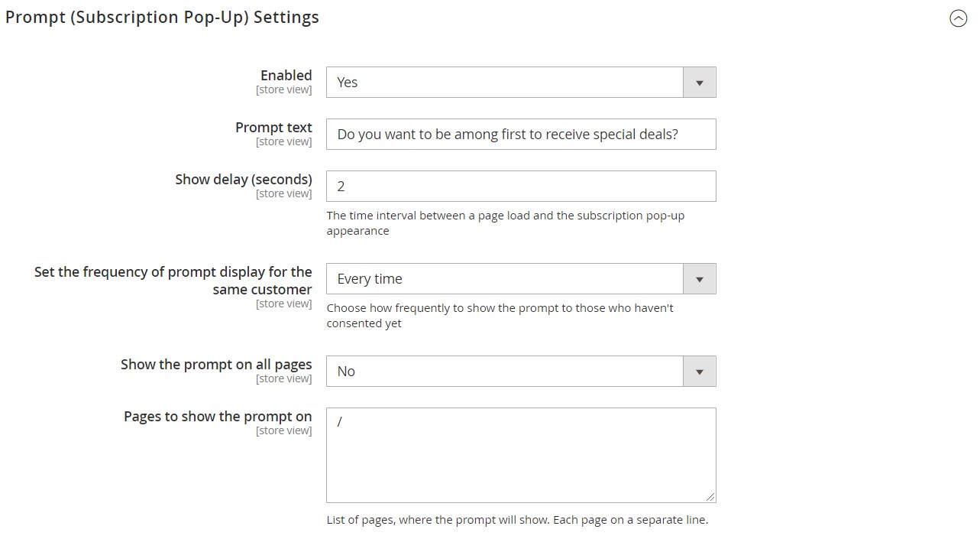Edit the Prompt text input field

click(521, 135)
